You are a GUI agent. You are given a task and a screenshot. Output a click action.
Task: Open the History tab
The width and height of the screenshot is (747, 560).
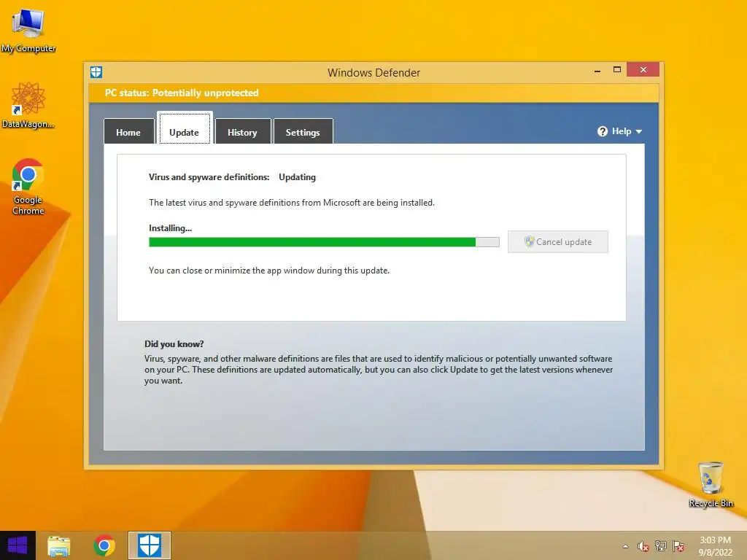pos(242,131)
